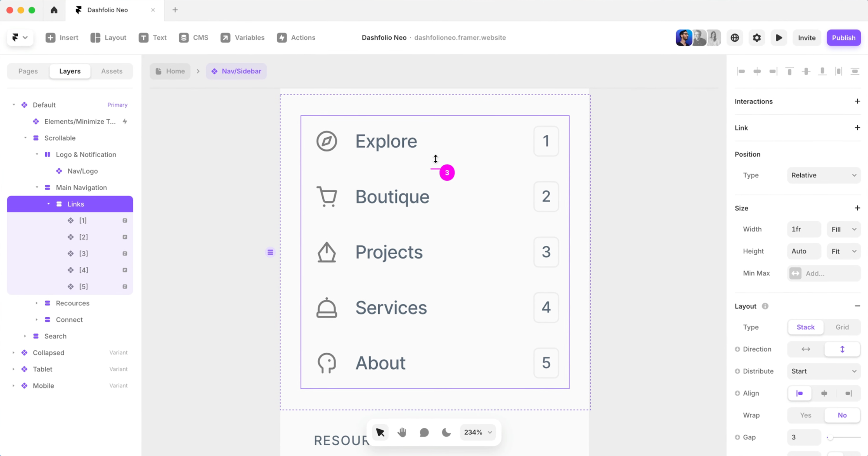Align selection to vertical center
Viewport: 868px width, 456px height.
pos(806,71)
